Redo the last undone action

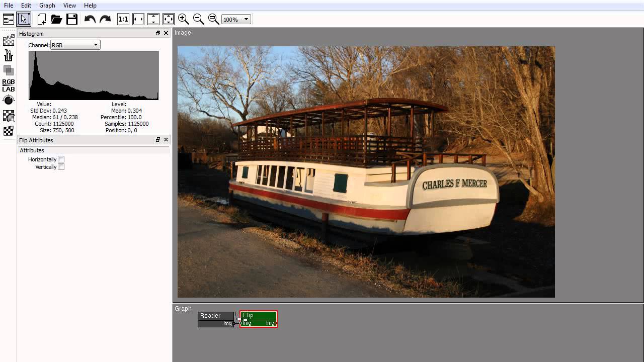(105, 20)
